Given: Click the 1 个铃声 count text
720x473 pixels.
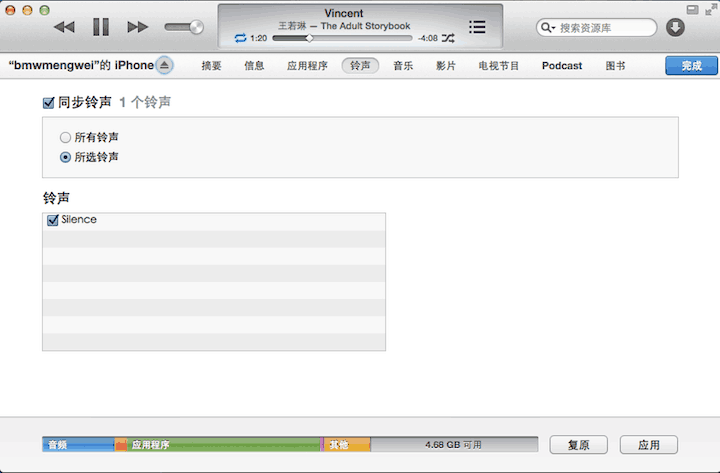Looking at the screenshot, I should pos(145,102).
